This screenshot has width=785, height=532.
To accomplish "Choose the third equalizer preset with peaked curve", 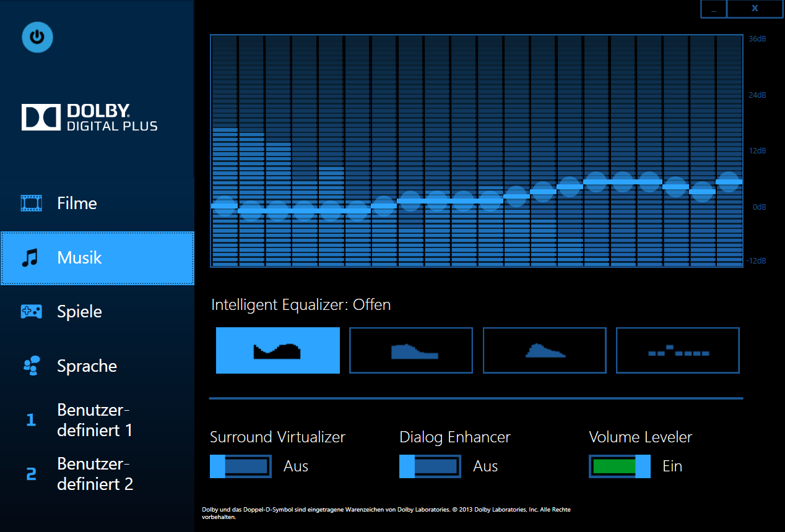I will click(545, 351).
